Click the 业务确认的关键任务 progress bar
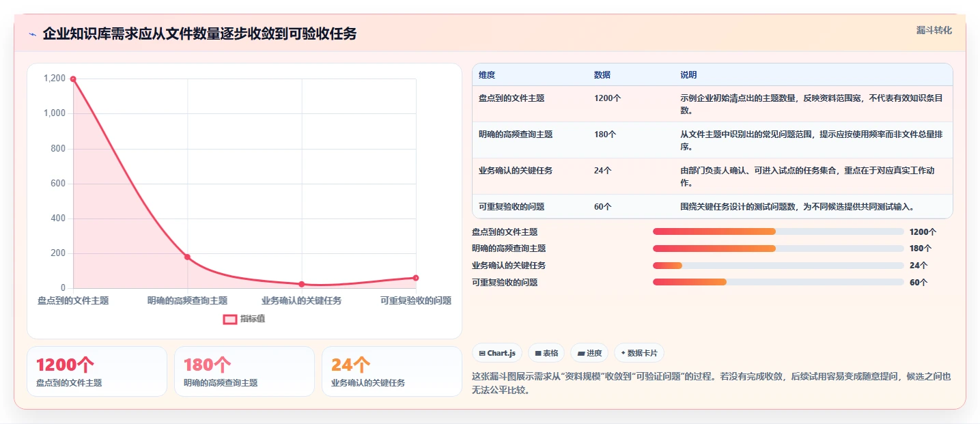 click(779, 266)
